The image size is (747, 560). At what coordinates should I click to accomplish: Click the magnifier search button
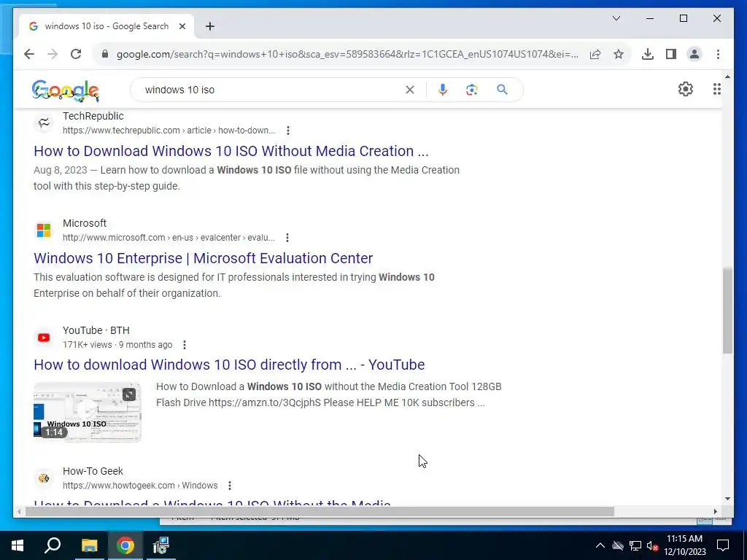click(502, 90)
